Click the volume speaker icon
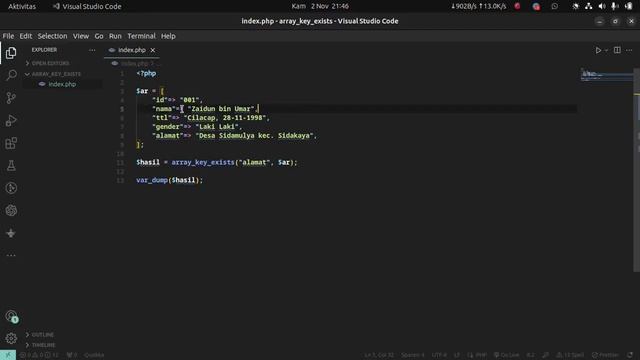 point(602,6)
